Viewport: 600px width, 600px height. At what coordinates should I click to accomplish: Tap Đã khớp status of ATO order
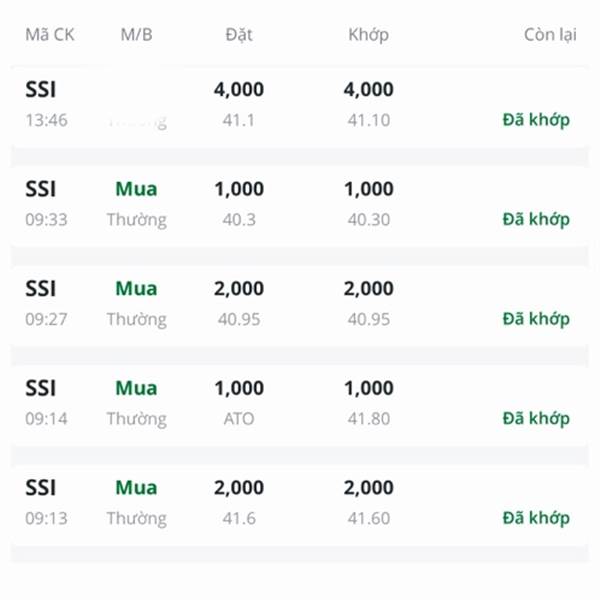[x=536, y=419]
